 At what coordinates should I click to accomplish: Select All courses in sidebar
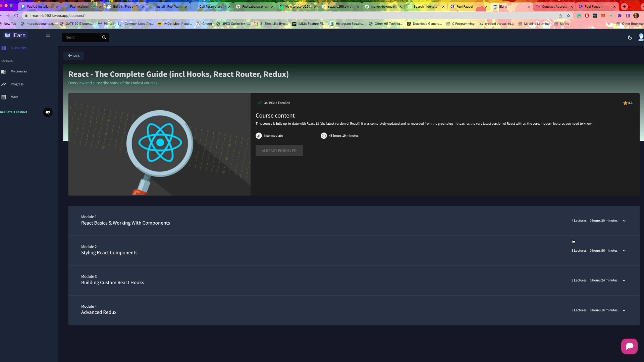[x=18, y=48]
